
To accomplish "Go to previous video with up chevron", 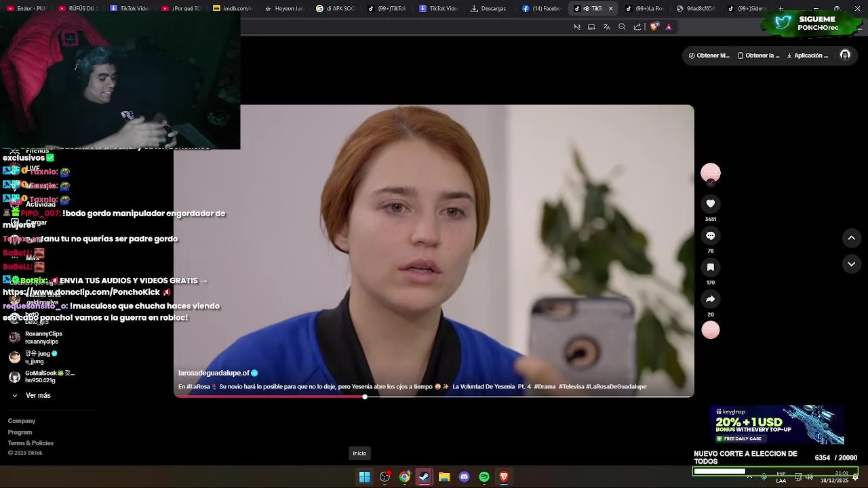I will [x=851, y=238].
